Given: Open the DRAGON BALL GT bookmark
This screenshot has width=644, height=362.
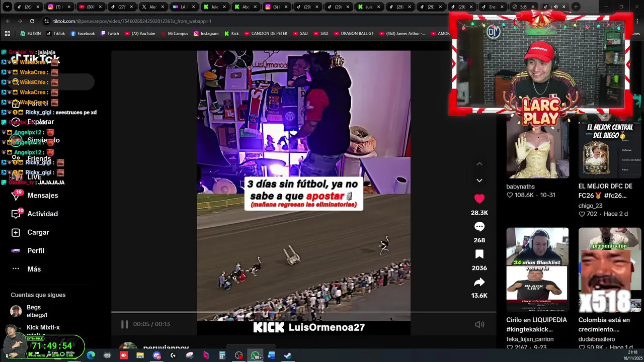Looking at the screenshot, I should pos(354,34).
